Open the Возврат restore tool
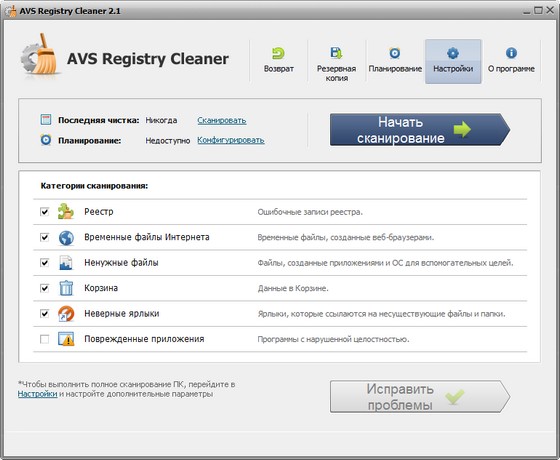This screenshot has height=460, width=560. point(279,61)
